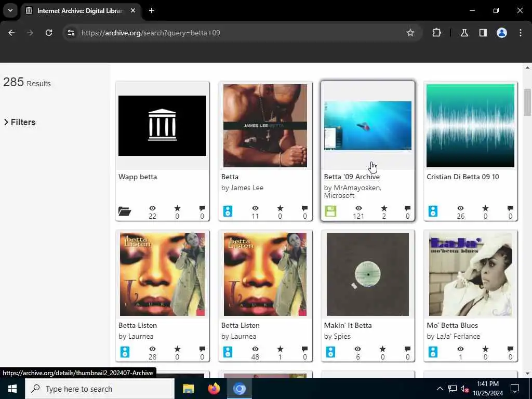Open the Chrome three-dot menu
532x399 pixels.
[520, 33]
